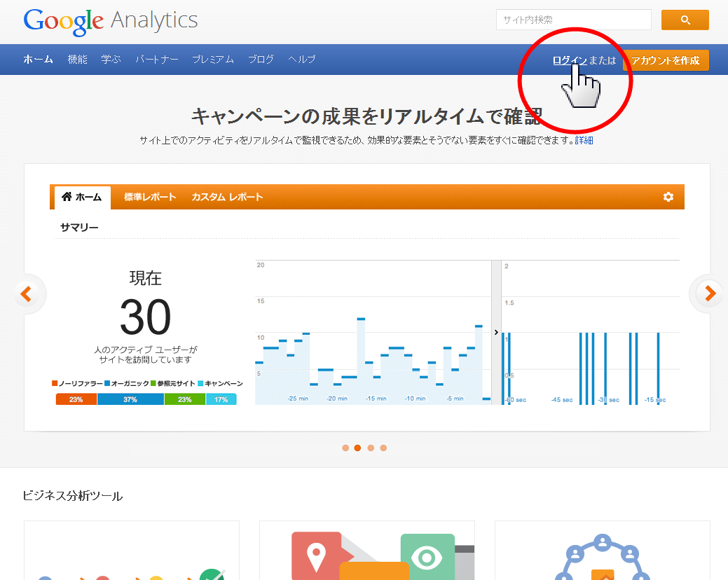Click the orange search magnifier button
Viewport: 728px width, 580px height.
(x=685, y=20)
